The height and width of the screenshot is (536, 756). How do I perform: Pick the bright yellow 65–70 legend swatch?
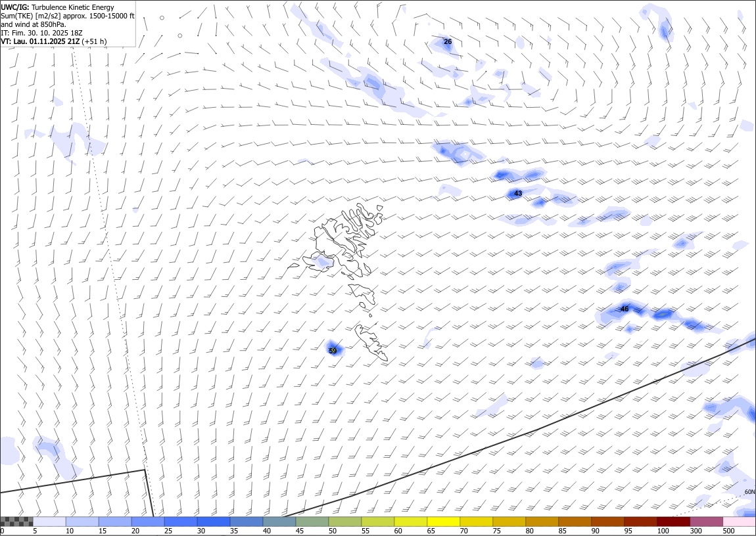(x=443, y=522)
